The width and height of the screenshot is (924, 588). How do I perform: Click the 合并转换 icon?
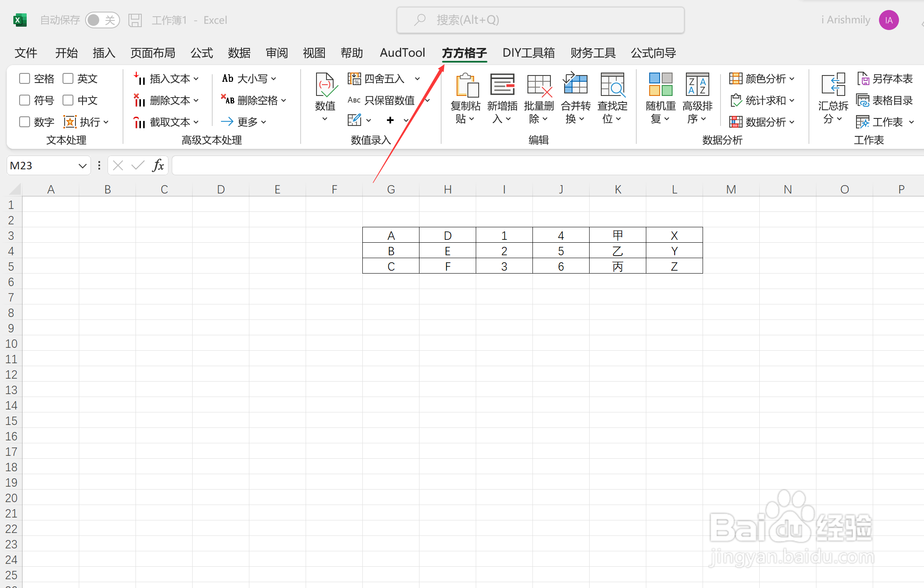pos(575,83)
